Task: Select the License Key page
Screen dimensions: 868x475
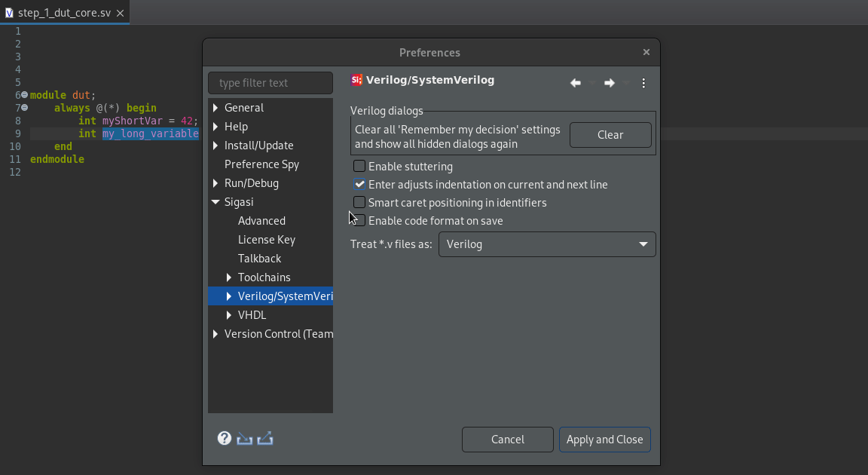Action: point(267,240)
